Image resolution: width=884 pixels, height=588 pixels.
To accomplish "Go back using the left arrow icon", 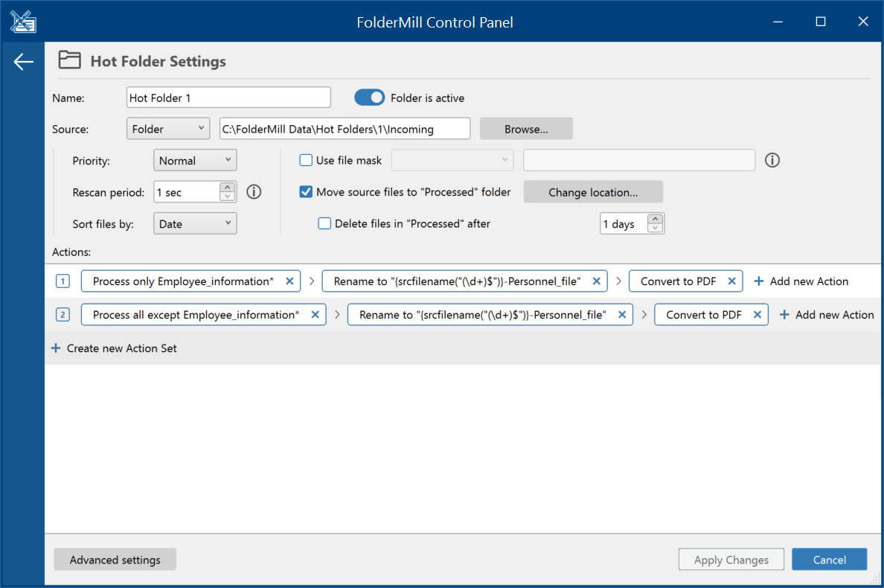I will tap(23, 62).
